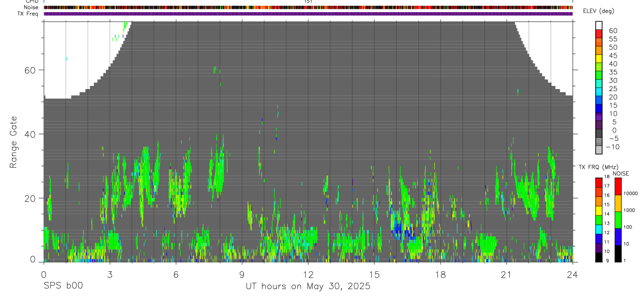Screen dimensions: 644x297
Task: Click the red 10000 noise level swatch
Action: 619,186
